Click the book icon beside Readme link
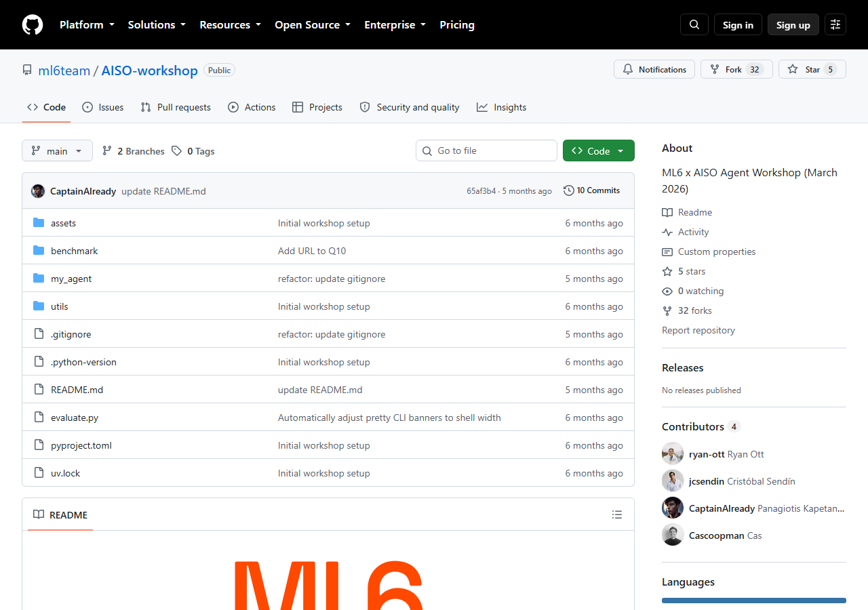 coord(667,212)
